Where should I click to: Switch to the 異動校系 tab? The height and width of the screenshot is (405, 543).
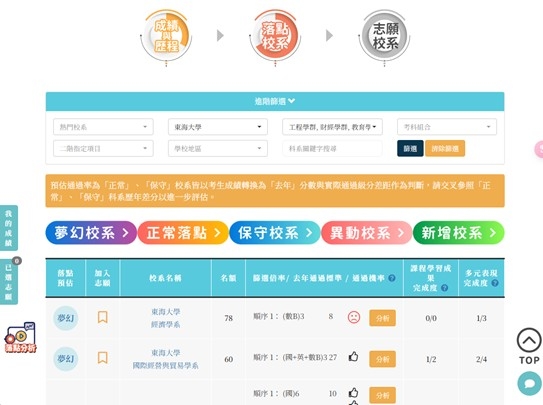pos(367,233)
